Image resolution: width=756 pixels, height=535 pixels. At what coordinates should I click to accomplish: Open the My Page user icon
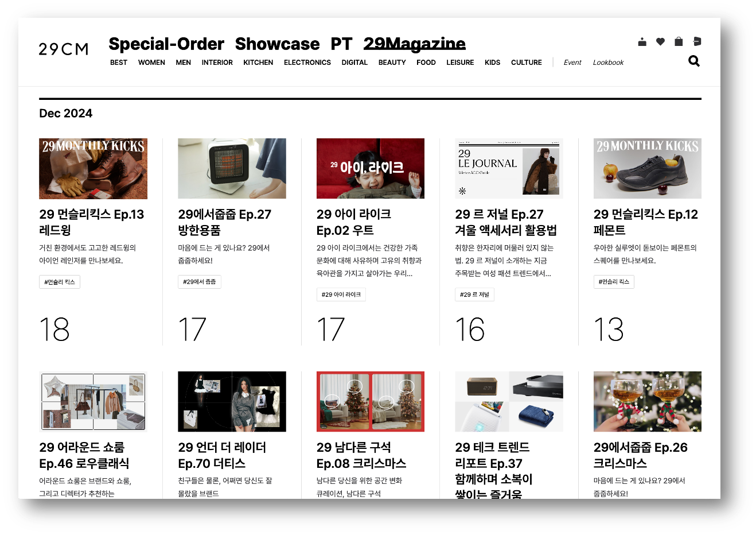[x=642, y=41]
